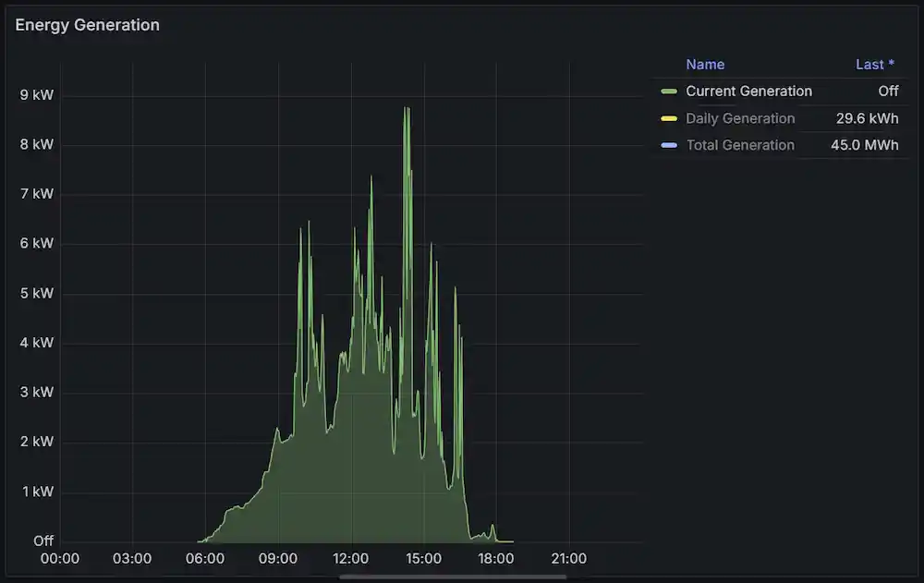
Task: Click the 9 kW y-axis label
Action: 35,94
